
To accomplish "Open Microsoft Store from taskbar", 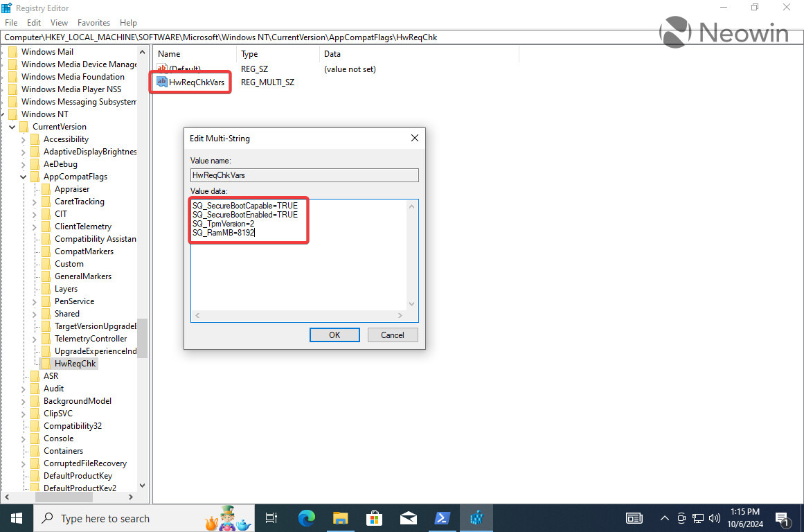I will [x=375, y=518].
